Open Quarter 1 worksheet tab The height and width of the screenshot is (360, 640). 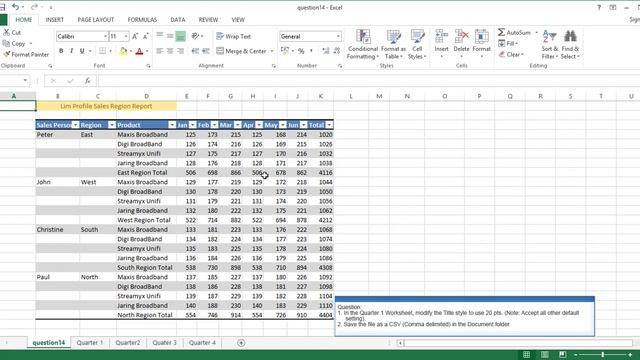click(90, 343)
